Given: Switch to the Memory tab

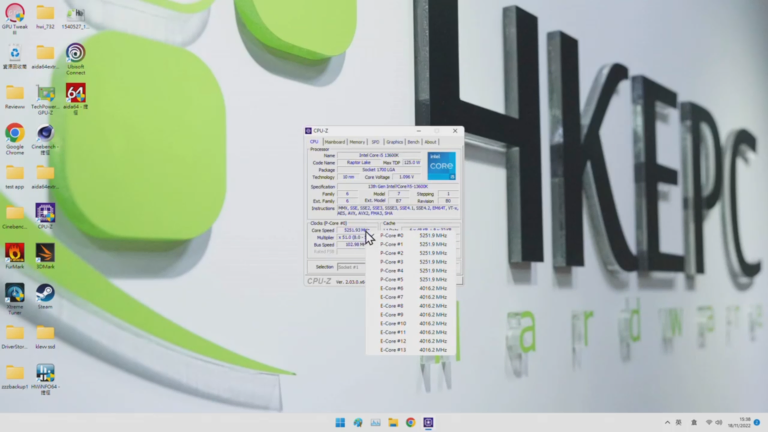Looking at the screenshot, I should 357,142.
